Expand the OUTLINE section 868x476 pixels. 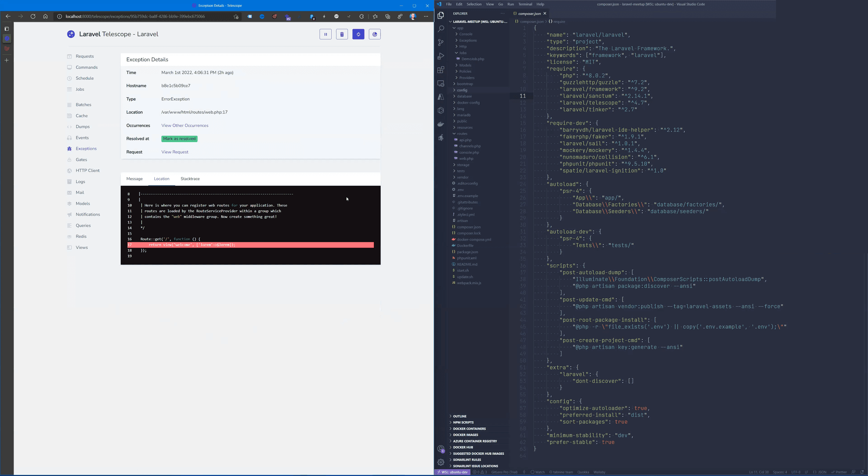click(459, 416)
